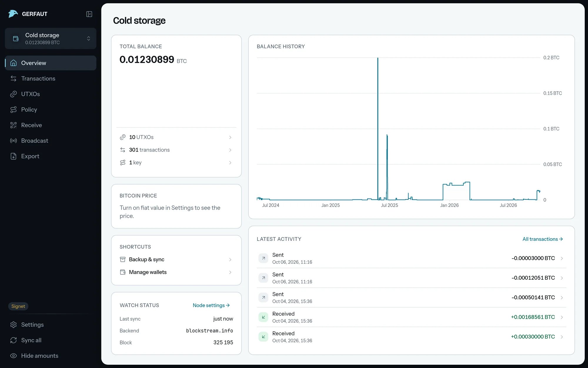Click the blockstream.info backend value

point(209,331)
